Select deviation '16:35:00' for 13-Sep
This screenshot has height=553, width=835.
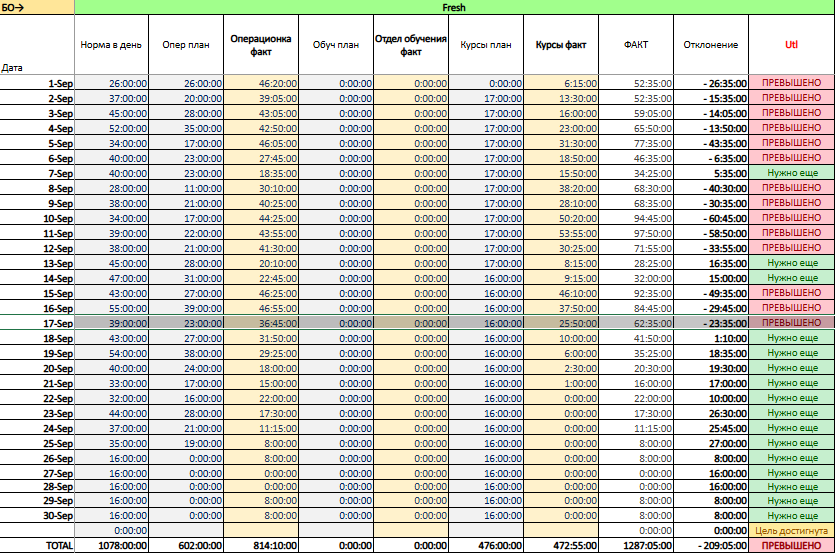pos(711,263)
